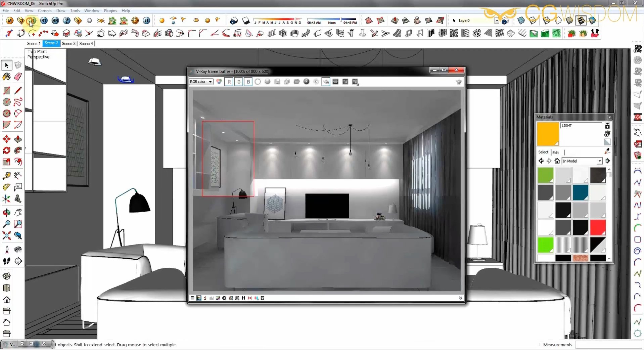Toggle the blue channel in frame buffer

pyautogui.click(x=248, y=82)
